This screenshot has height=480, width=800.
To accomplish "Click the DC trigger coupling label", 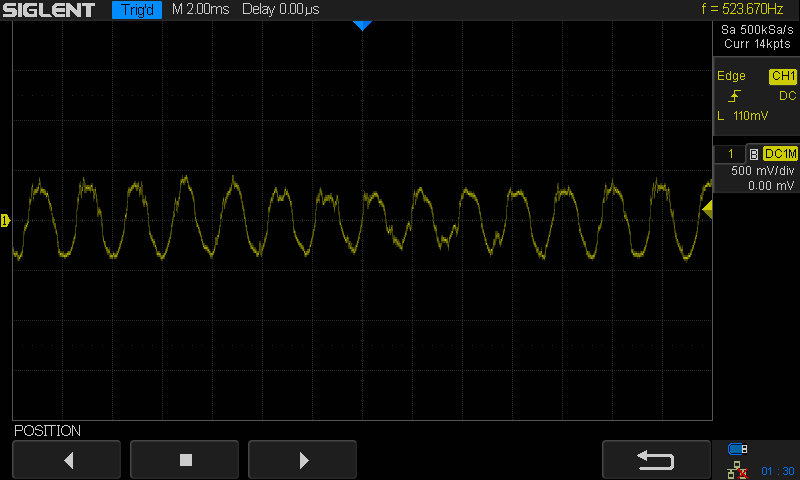I will pos(787,96).
